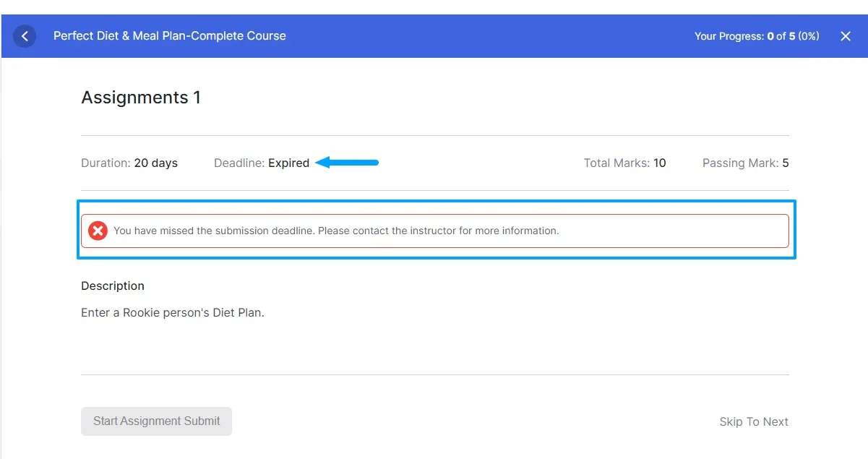Select the Total Marks value of 10
The width and height of the screenshot is (868, 459).
pos(661,163)
